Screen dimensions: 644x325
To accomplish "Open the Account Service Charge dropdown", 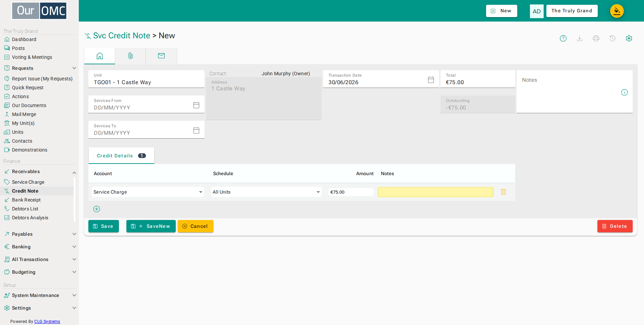I will click(148, 192).
